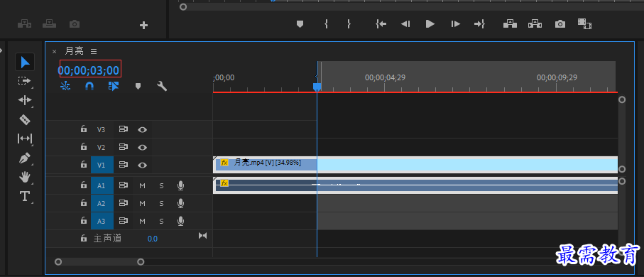
Task: Select the Razor tool
Action: [25, 119]
